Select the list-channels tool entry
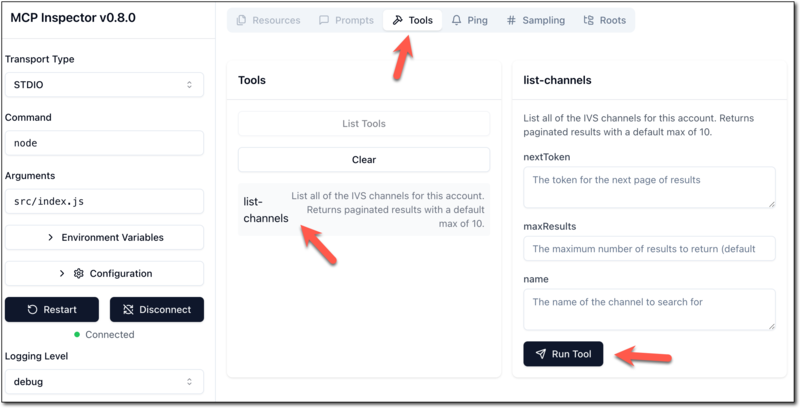Image resolution: width=800 pixels, height=408 pixels. pyautogui.click(x=364, y=210)
